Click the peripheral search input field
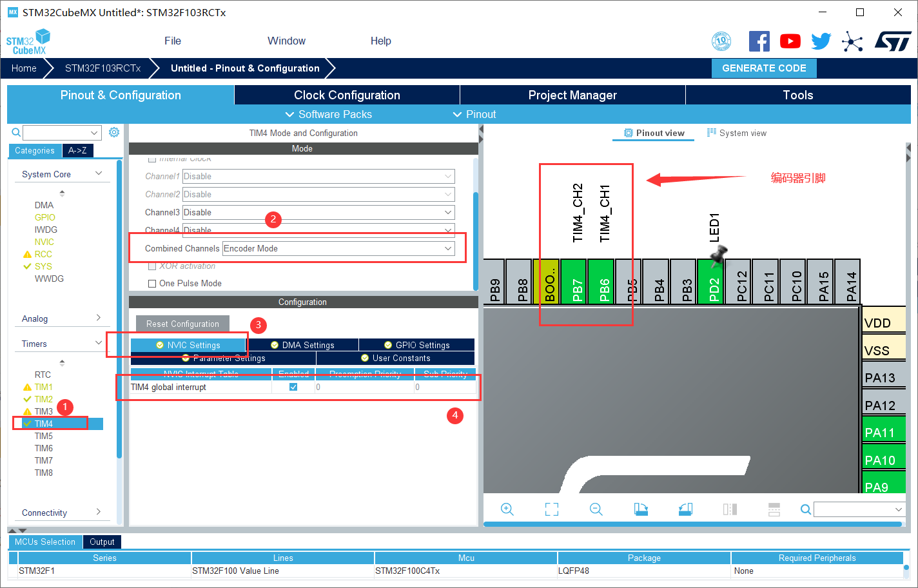918x588 pixels. pos(62,132)
